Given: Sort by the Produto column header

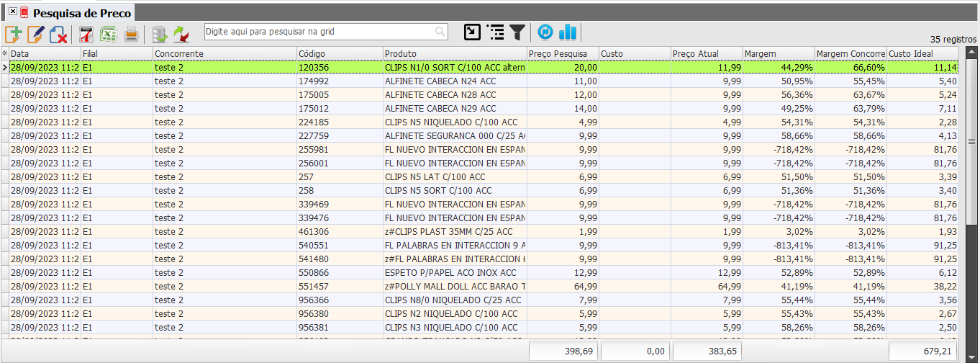Looking at the screenshot, I should [x=454, y=54].
